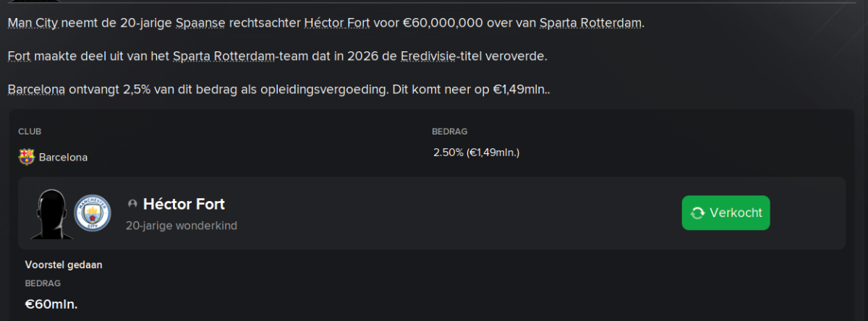Open Man City link in first sentence
This screenshot has width=868, height=321.
(x=33, y=23)
